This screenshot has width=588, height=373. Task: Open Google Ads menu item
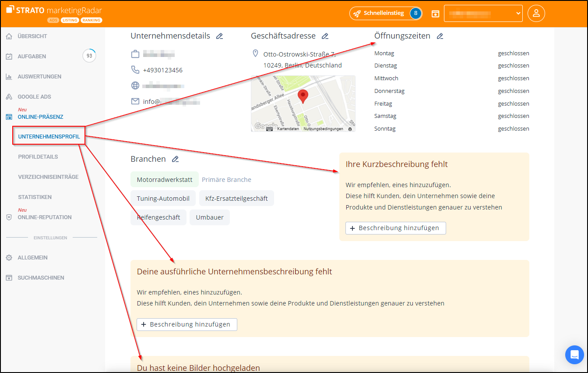[x=34, y=97]
